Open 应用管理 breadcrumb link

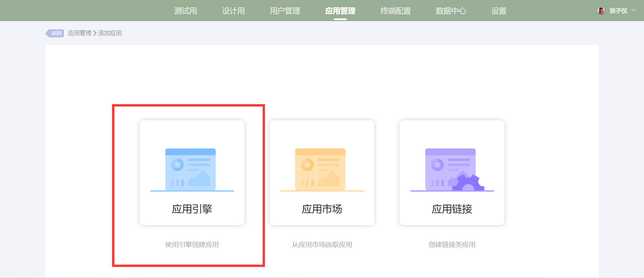point(80,33)
